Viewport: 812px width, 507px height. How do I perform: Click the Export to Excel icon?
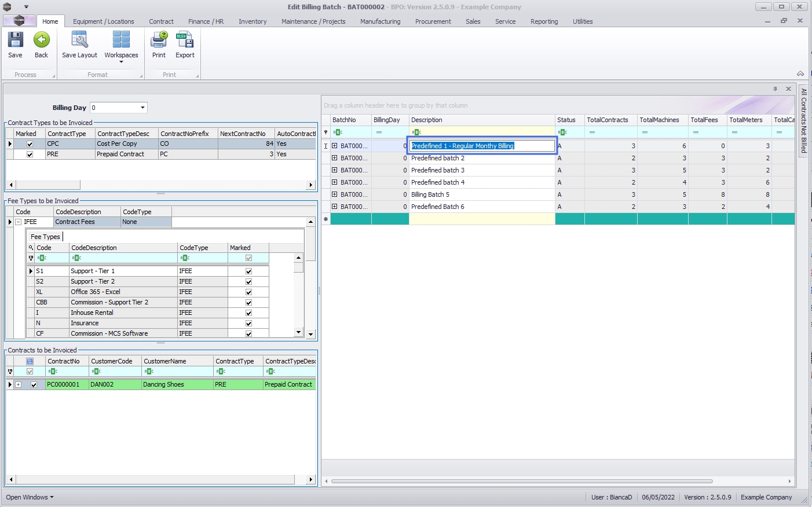click(x=185, y=41)
